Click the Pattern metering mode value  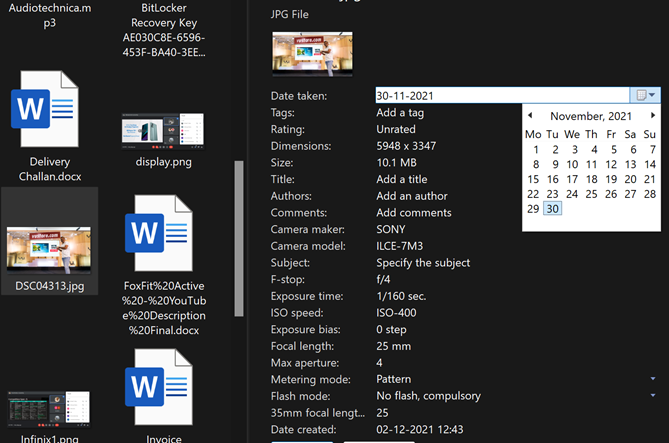click(393, 379)
